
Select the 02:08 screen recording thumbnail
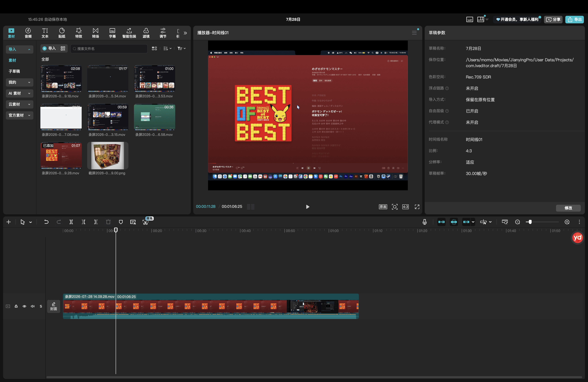click(61, 78)
